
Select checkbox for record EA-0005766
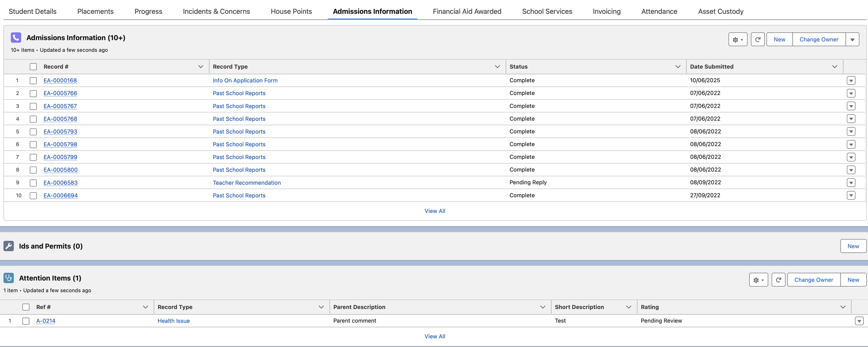click(33, 93)
